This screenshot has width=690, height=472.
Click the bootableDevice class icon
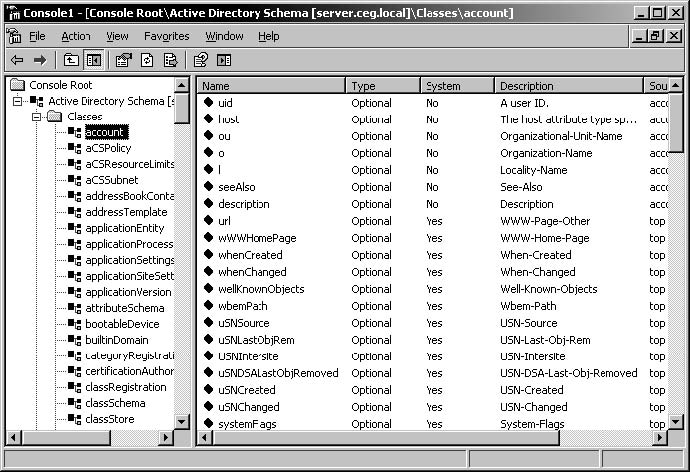pyautogui.click(x=74, y=324)
